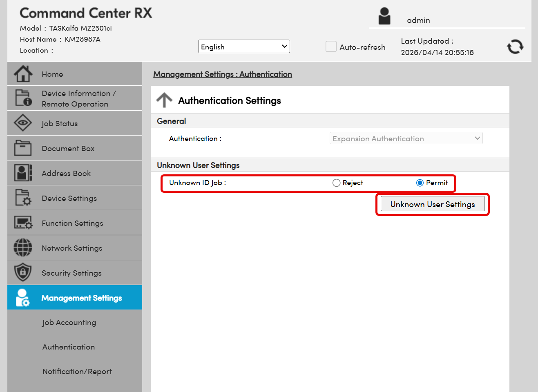Click the Network Settings globe icon
Screen dimensions: 538x392
tap(23, 247)
